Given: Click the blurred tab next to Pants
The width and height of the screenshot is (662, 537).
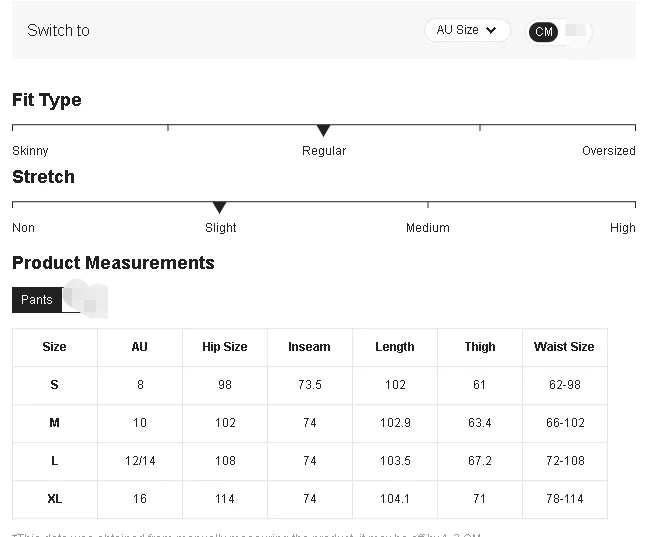Looking at the screenshot, I should click(x=87, y=299).
